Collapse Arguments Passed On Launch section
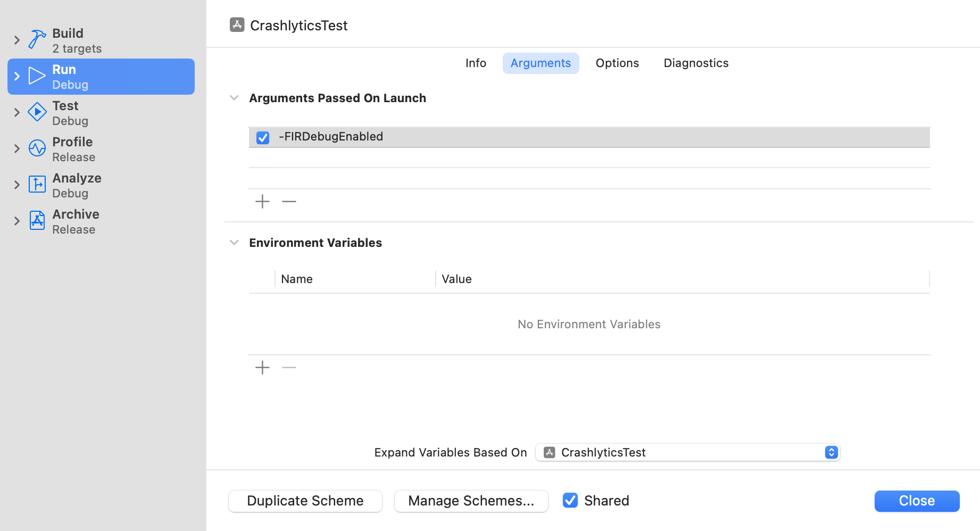Screen dimensions: 980x531 tap(234, 98)
